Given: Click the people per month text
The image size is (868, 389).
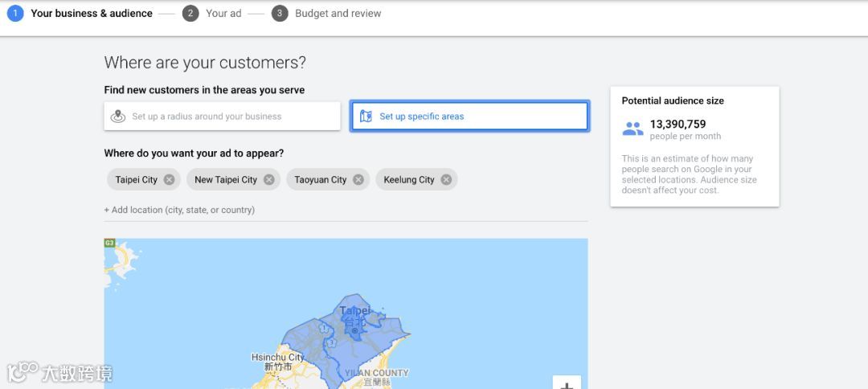Looking at the screenshot, I should pos(686,136).
